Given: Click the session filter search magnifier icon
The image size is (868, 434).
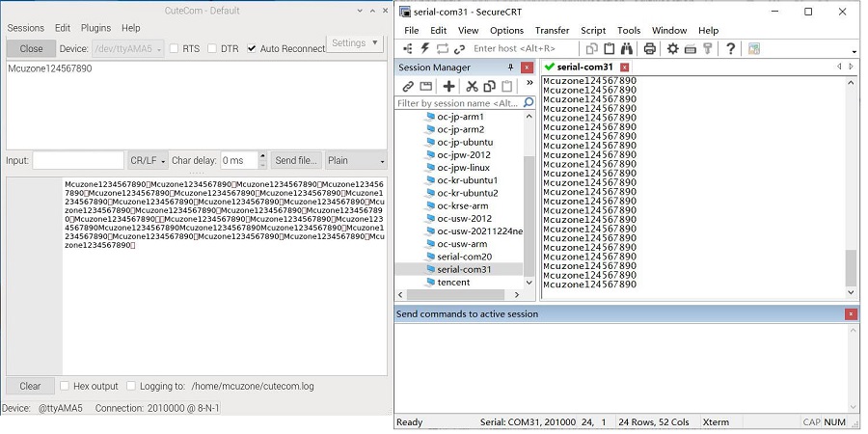Looking at the screenshot, I should [529, 102].
